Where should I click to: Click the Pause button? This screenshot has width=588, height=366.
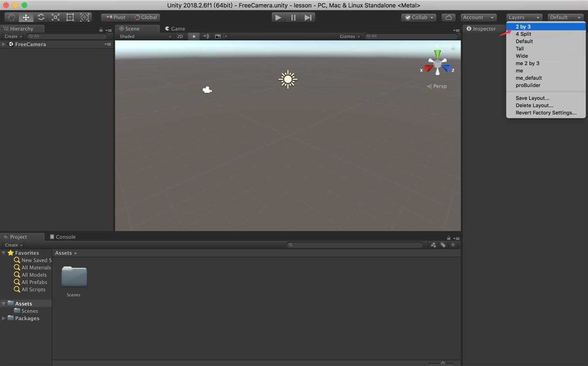coord(293,17)
